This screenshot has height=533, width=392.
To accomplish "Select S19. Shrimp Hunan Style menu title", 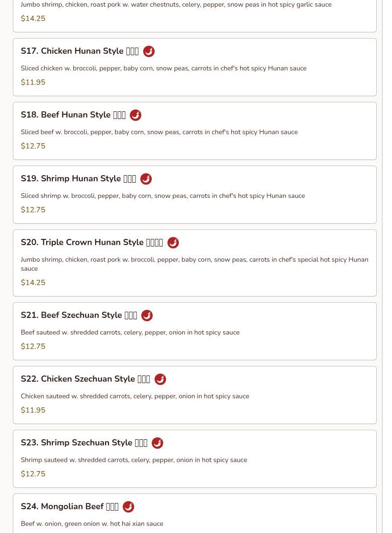I will [78, 178].
